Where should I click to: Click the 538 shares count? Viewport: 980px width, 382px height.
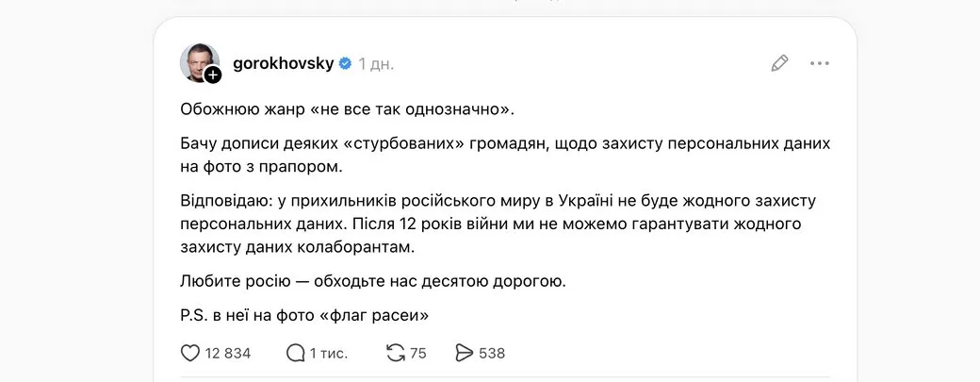(x=492, y=354)
